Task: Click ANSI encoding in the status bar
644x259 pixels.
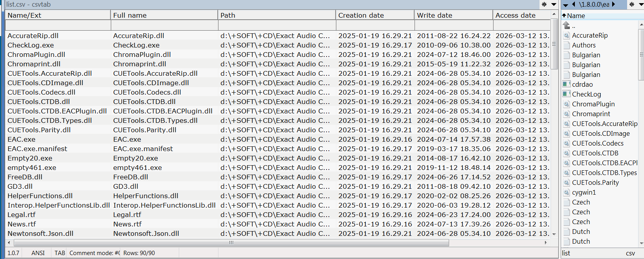Action: tap(38, 253)
